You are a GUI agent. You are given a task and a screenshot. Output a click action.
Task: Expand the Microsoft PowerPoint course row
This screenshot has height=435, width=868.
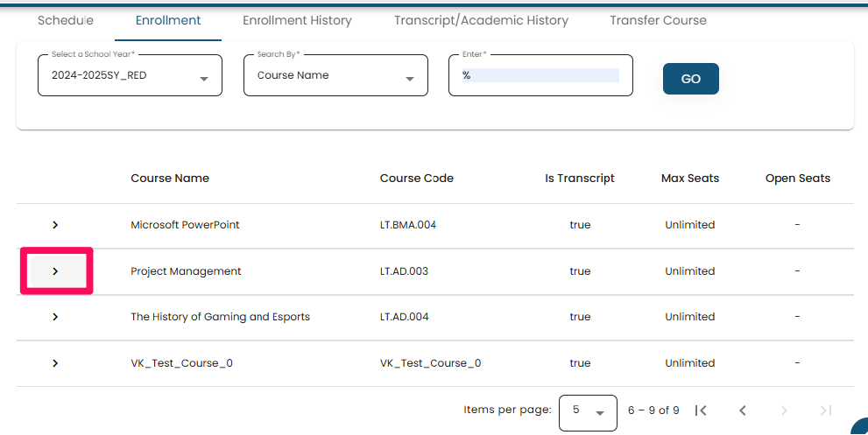click(x=55, y=225)
